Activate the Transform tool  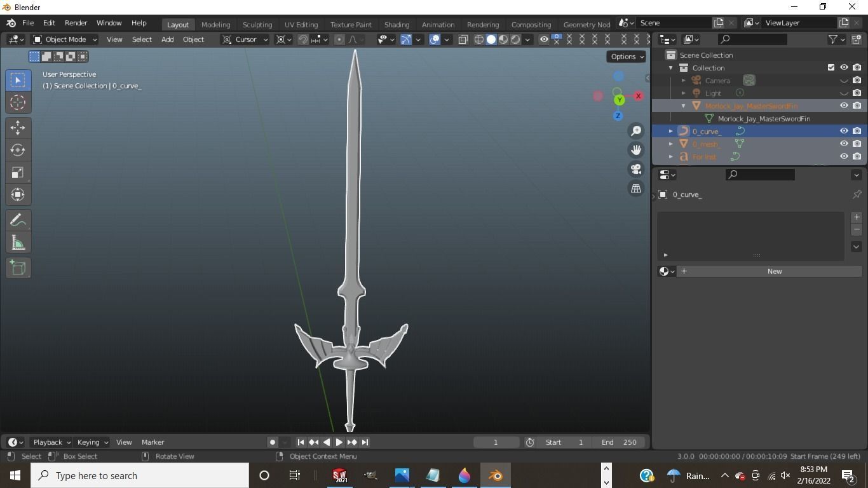(x=18, y=194)
